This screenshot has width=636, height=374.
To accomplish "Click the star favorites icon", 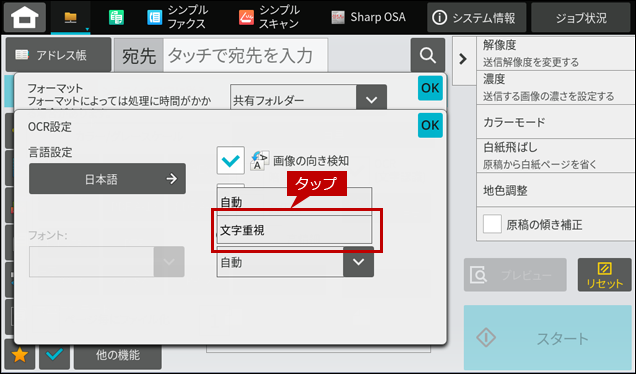I will [x=19, y=355].
